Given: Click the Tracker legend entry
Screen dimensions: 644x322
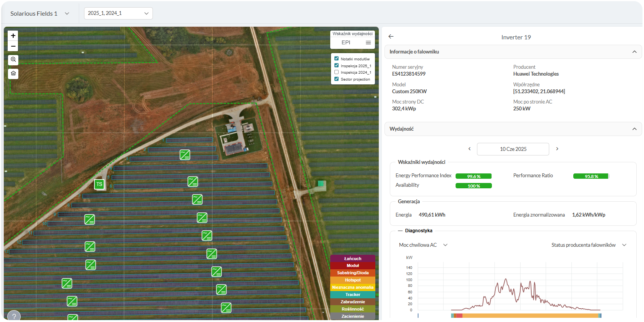Looking at the screenshot, I should click(x=353, y=294).
